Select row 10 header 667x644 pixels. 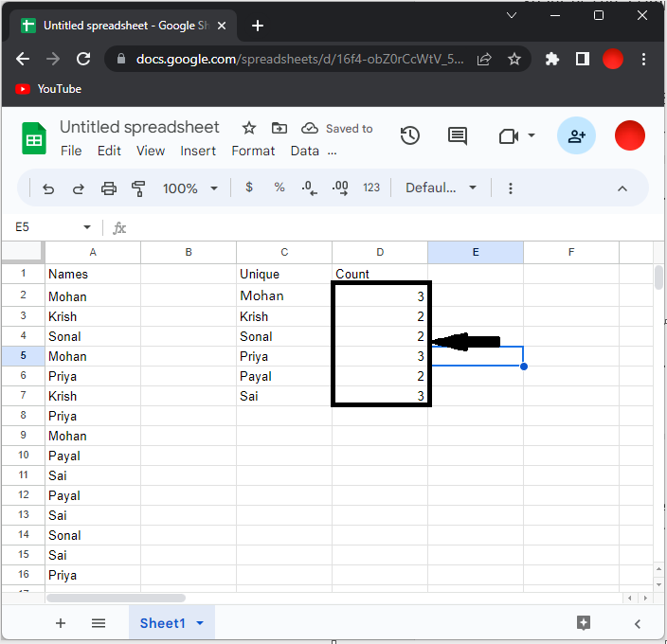pyautogui.click(x=24, y=456)
